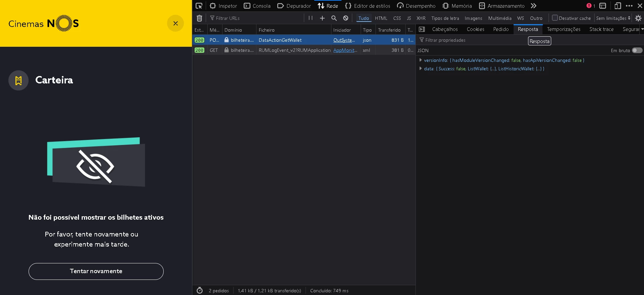This screenshot has width=644, height=295.
Task: Click the plus icon in network toolbar
Action: pos(322,18)
